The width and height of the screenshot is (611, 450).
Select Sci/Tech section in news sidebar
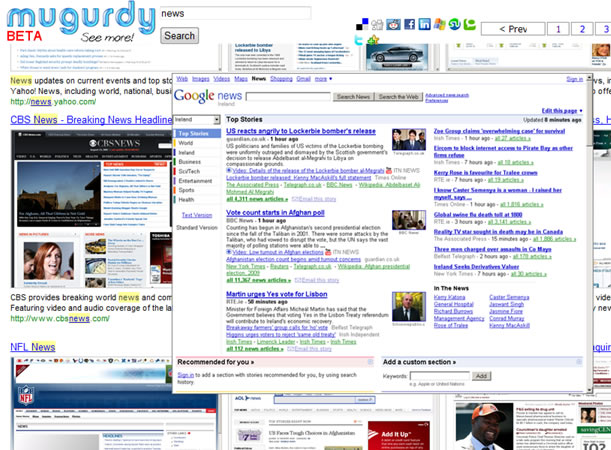[189, 171]
